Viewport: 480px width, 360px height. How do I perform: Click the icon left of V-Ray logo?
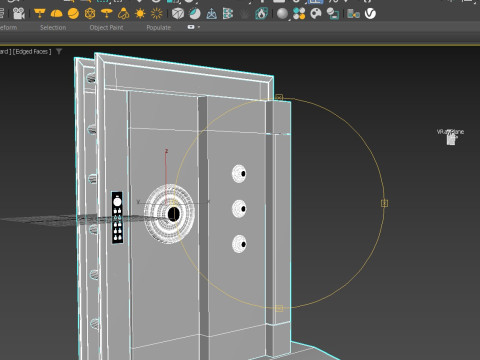click(x=353, y=14)
